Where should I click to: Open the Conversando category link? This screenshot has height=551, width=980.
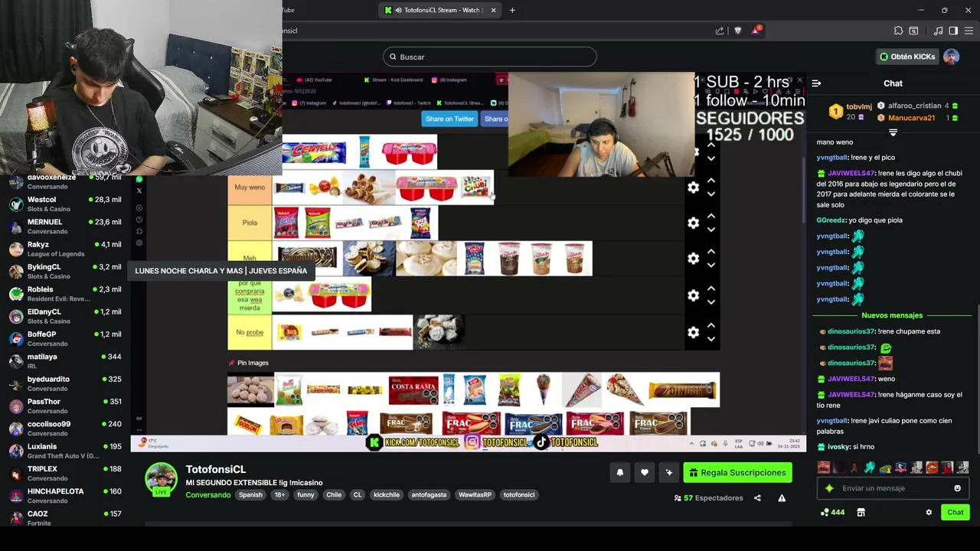208,495
